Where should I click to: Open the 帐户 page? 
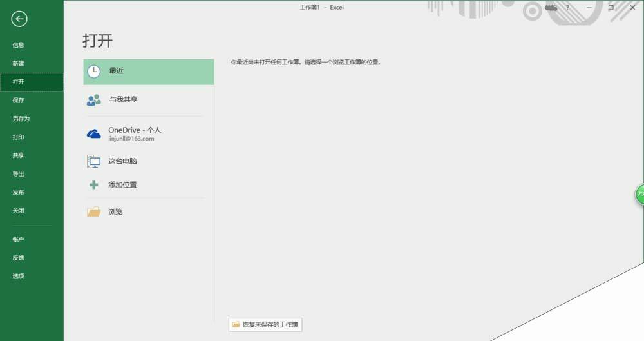18,239
